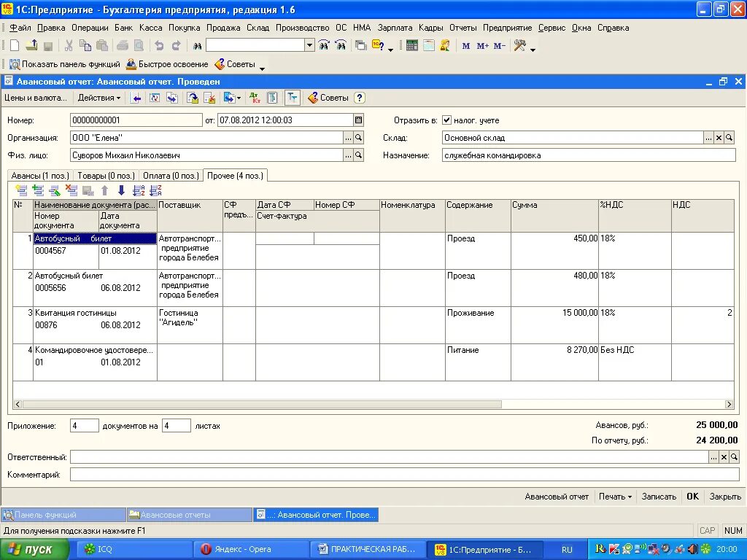Screen dimensions: 747x560
Task: Open ellipsis selector for Ответственный field
Action: coord(713,457)
